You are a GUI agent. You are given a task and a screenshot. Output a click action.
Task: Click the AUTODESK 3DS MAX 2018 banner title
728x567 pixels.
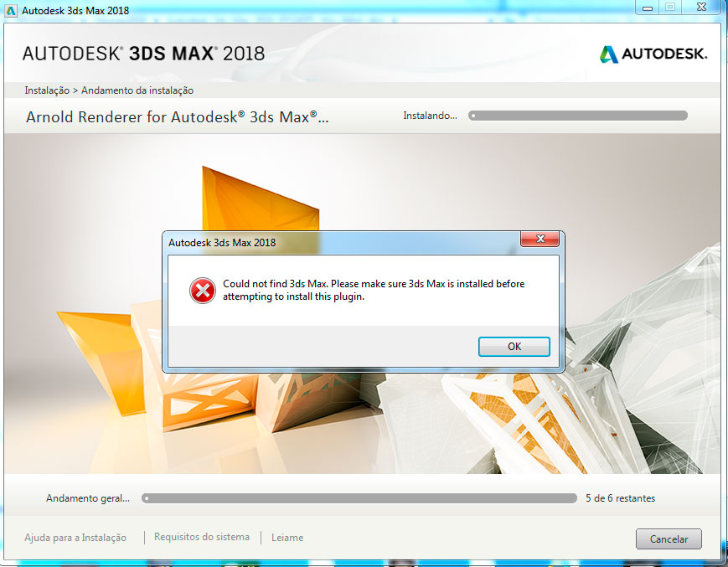point(143,54)
